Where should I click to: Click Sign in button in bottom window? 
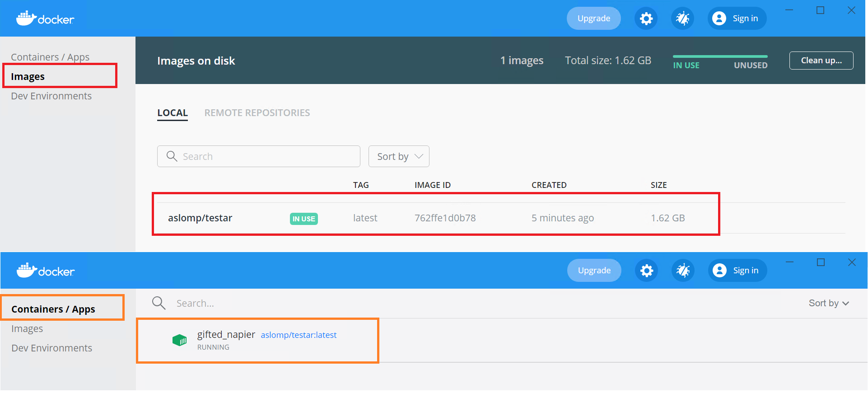(737, 271)
